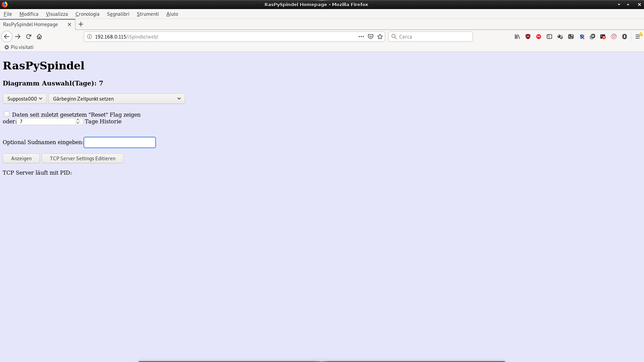Enable the Reset Flag data checkbox
The height and width of the screenshot is (362, 644).
(7, 114)
